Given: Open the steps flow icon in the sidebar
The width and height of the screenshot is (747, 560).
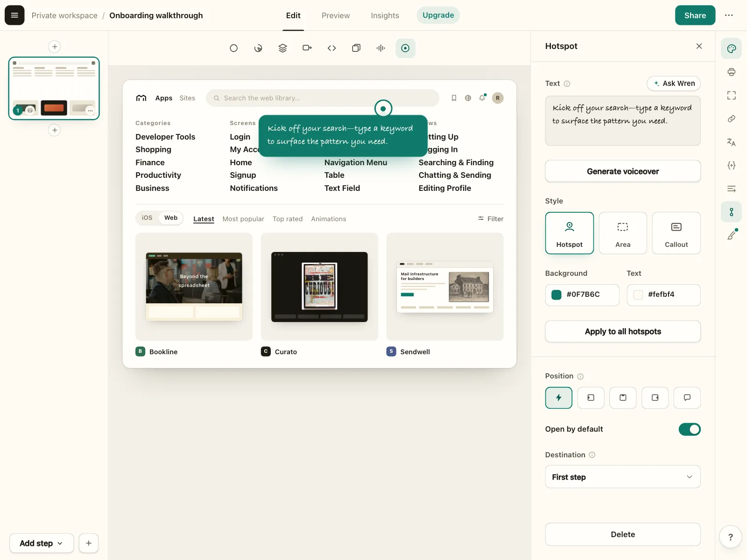Looking at the screenshot, I should 731,212.
